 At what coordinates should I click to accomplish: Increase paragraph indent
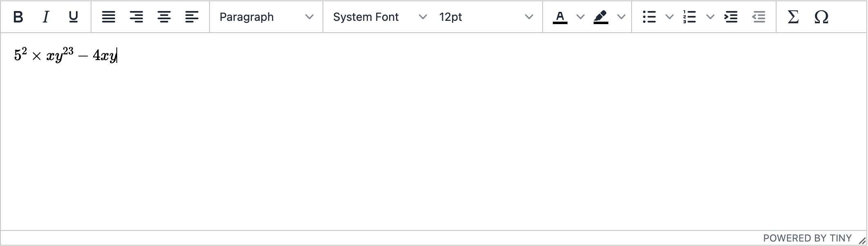point(731,17)
